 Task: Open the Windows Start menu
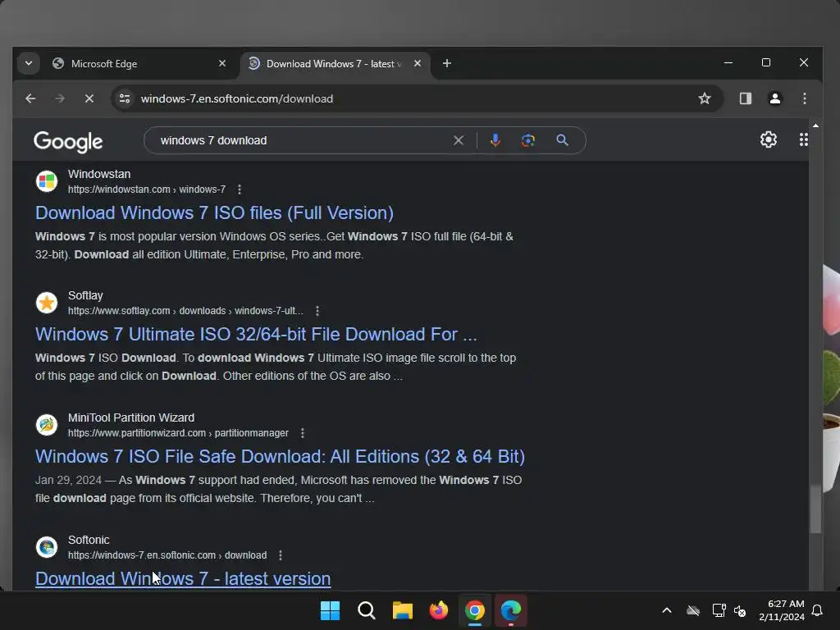[330, 610]
